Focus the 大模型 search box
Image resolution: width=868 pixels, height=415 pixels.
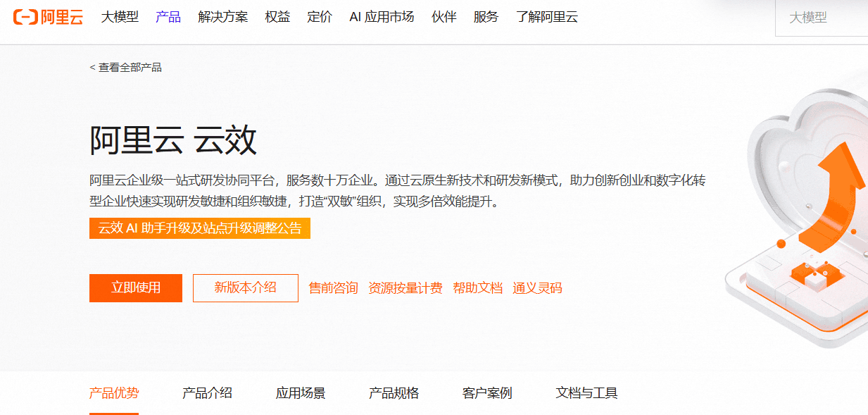pos(822,18)
